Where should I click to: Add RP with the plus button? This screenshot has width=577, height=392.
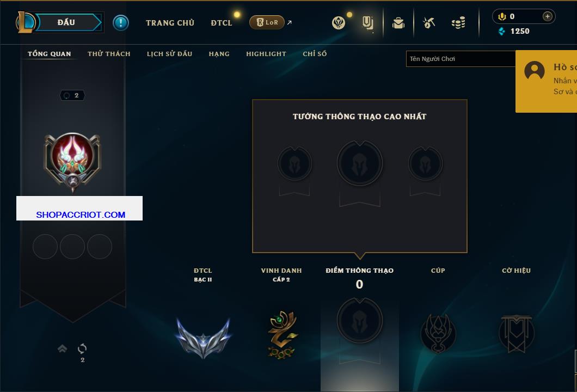548,16
